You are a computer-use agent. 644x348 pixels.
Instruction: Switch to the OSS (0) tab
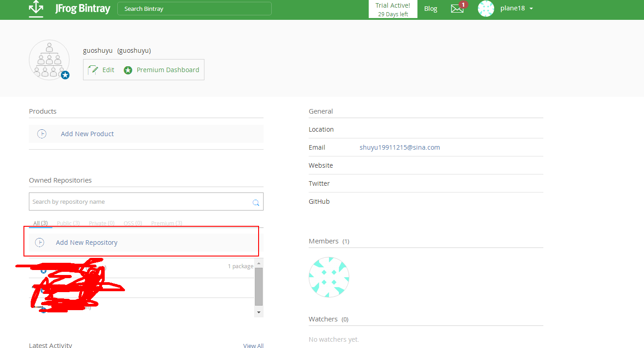[133, 223]
